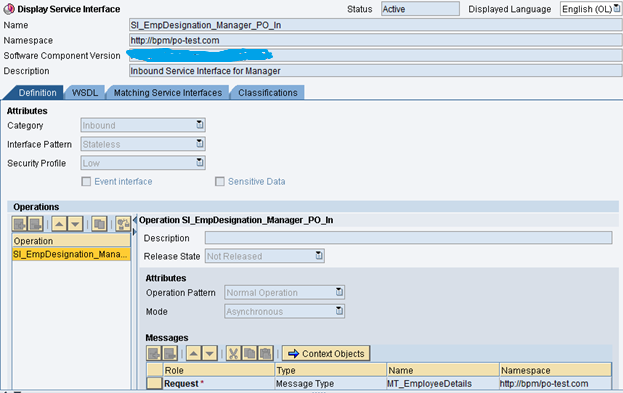623x393 pixels.
Task: Open the Displayed Language dropdown
Action: tap(617, 8)
